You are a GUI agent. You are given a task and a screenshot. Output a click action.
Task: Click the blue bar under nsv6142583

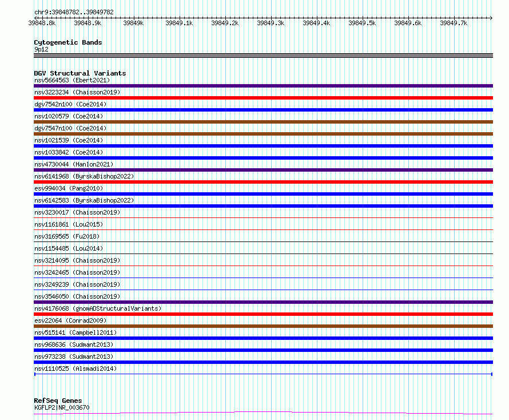(263, 206)
